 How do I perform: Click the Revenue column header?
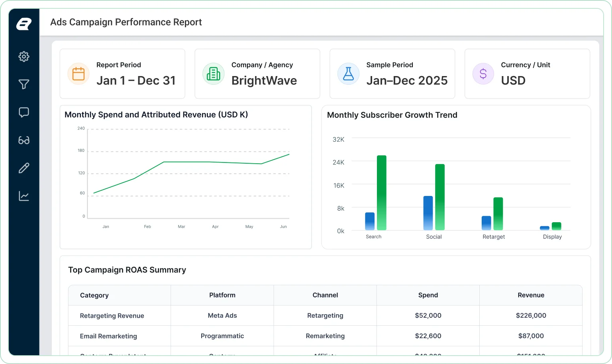coord(531,295)
